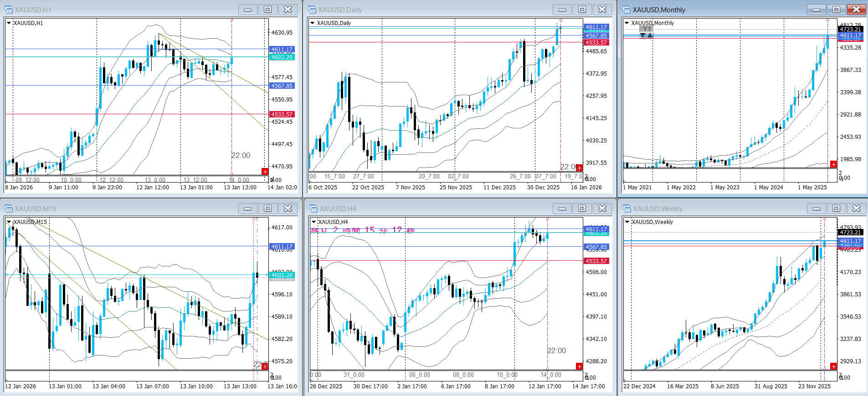Expand the triangle beside XAUUSD,Weekly chart label
This screenshot has height=396, width=868.
627,222
